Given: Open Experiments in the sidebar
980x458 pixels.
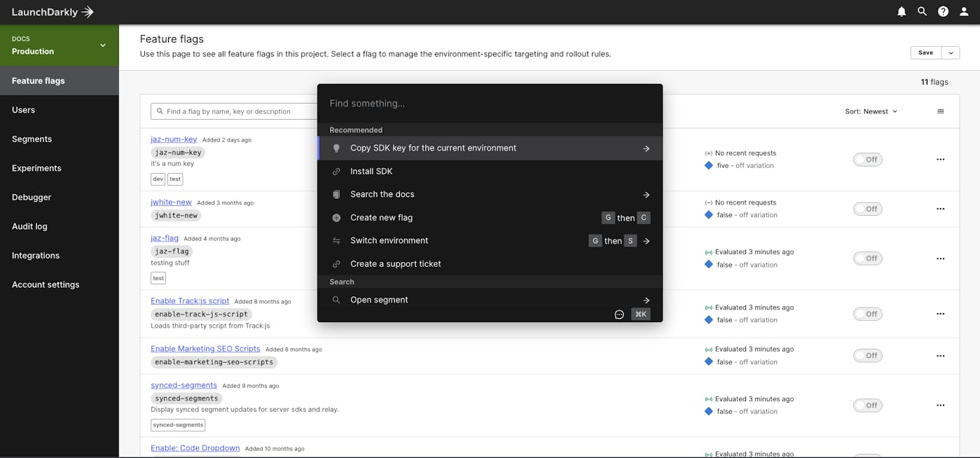Looking at the screenshot, I should [60, 168].
